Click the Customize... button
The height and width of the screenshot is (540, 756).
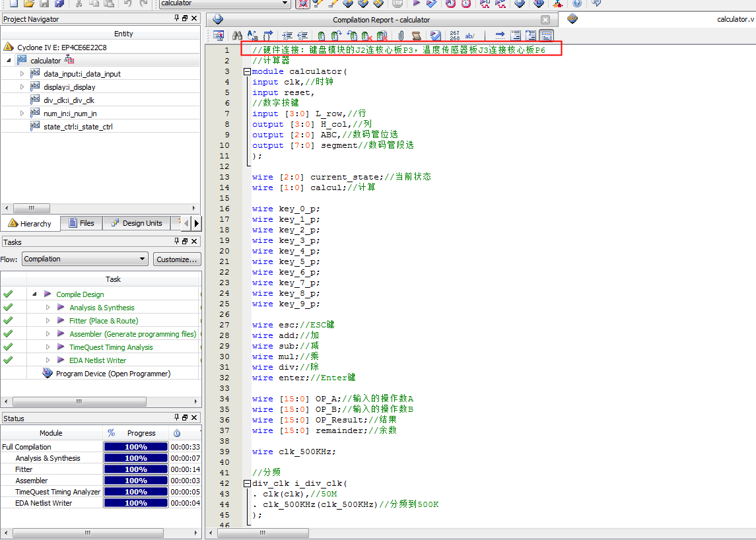pos(177,259)
